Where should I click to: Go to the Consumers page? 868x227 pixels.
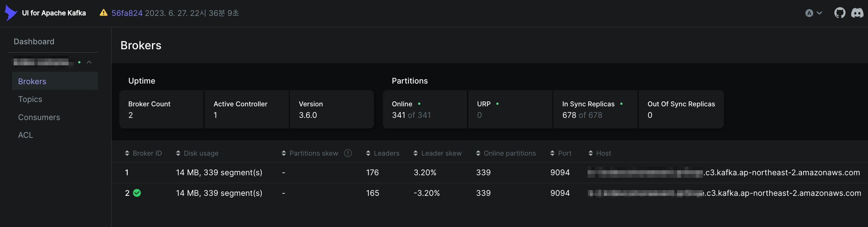pyautogui.click(x=39, y=117)
